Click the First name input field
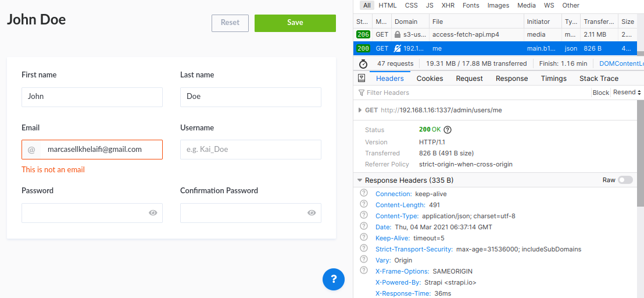The height and width of the screenshot is (298, 644). pyautogui.click(x=92, y=97)
